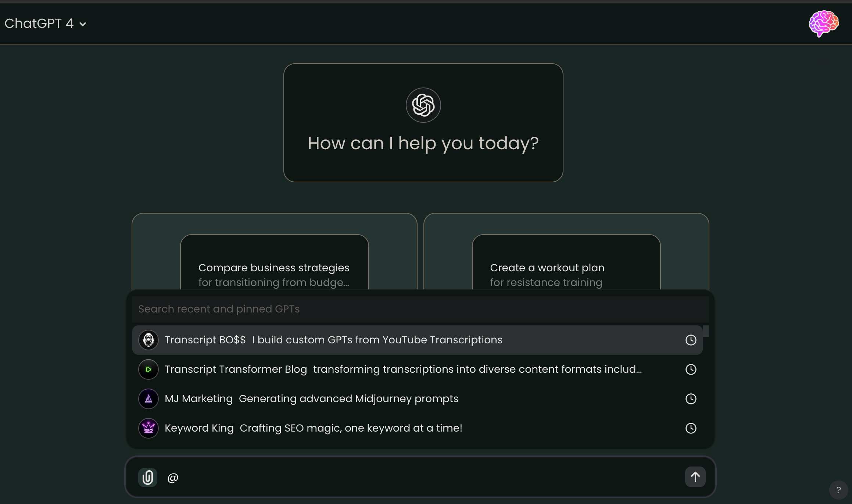
Task: Click 'Generating advanced Midjourney prompts' description
Action: click(x=348, y=398)
